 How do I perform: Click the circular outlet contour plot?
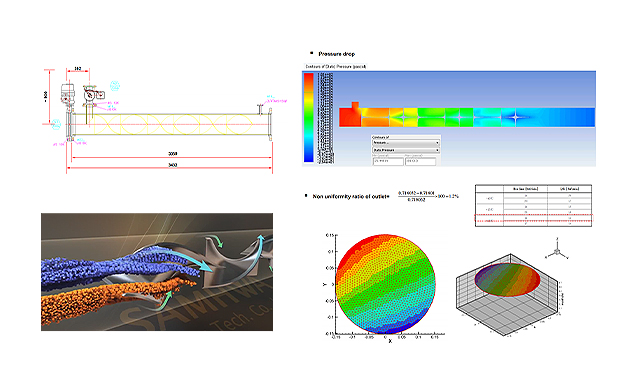pos(385,284)
